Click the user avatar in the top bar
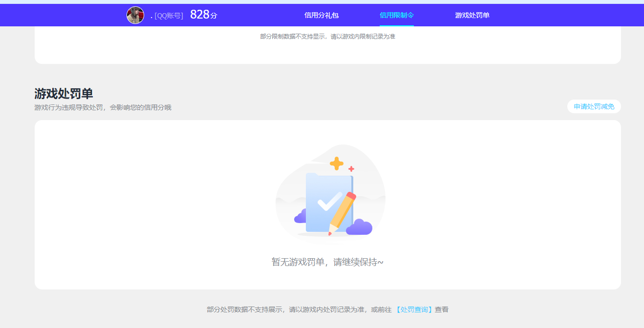The image size is (644, 328). coord(135,15)
